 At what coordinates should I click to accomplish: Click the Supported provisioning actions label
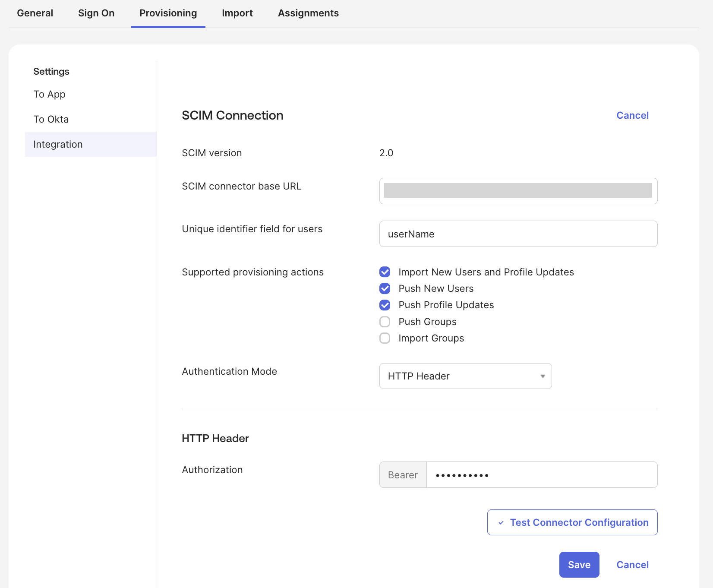click(x=252, y=272)
